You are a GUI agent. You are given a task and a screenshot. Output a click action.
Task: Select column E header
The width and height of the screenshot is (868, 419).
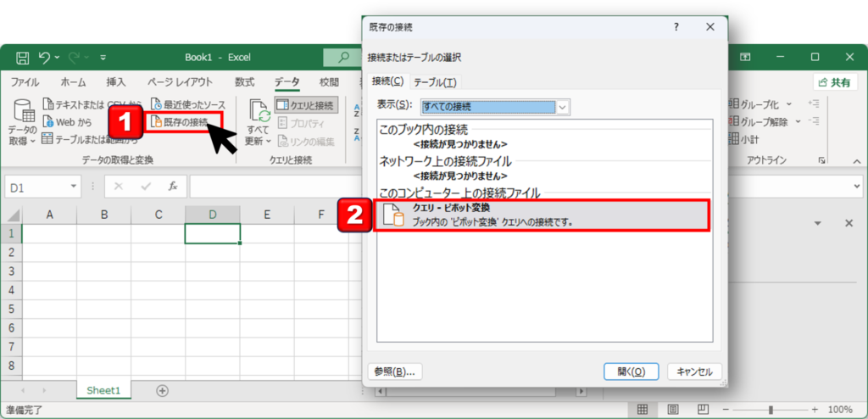[267, 215]
